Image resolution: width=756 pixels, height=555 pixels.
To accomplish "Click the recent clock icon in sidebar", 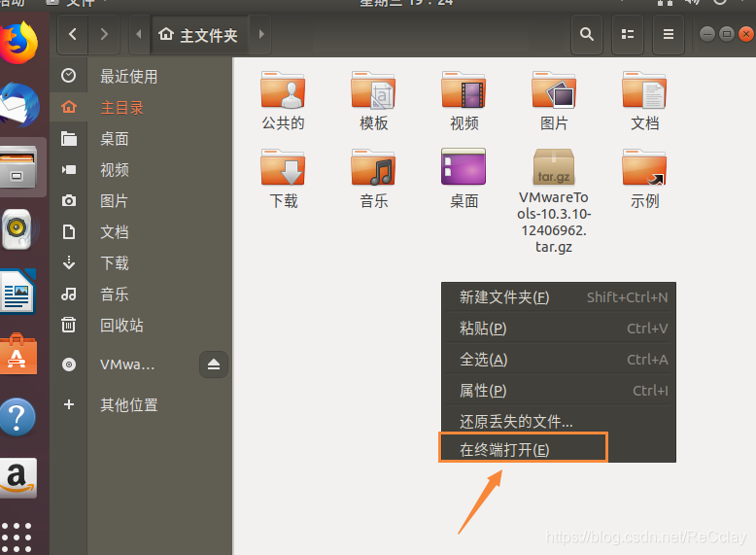I will pyautogui.click(x=68, y=75).
